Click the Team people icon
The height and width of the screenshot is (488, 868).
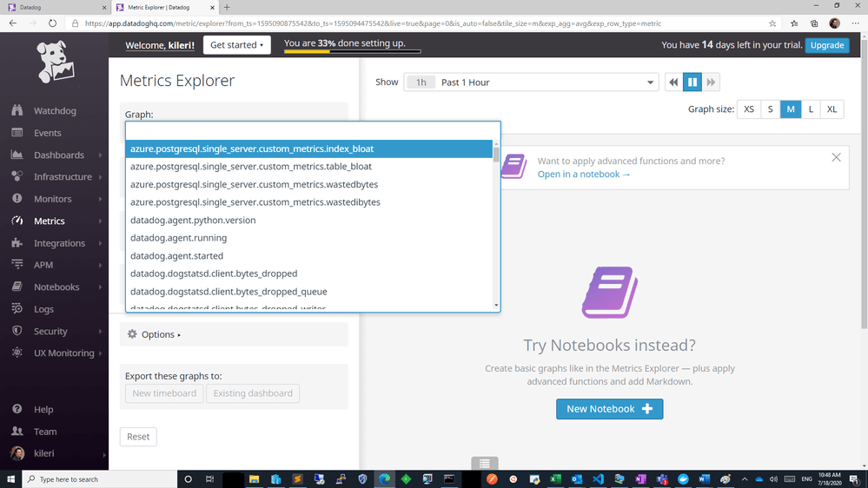(17, 431)
